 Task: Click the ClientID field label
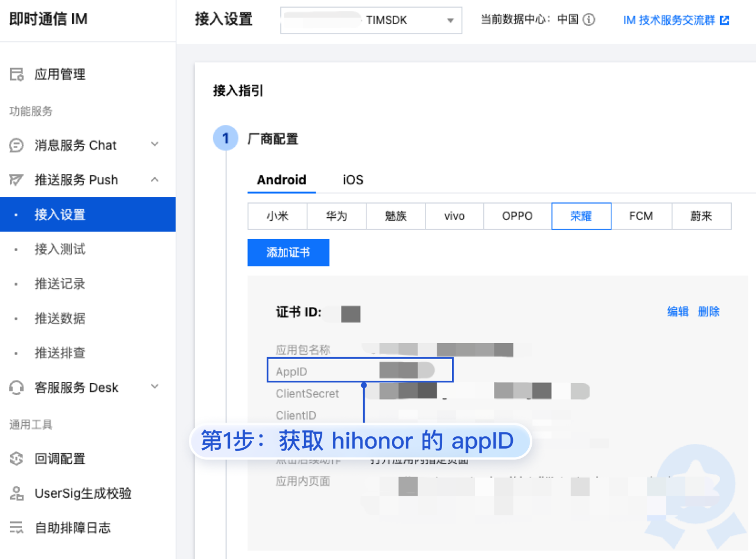(x=296, y=416)
